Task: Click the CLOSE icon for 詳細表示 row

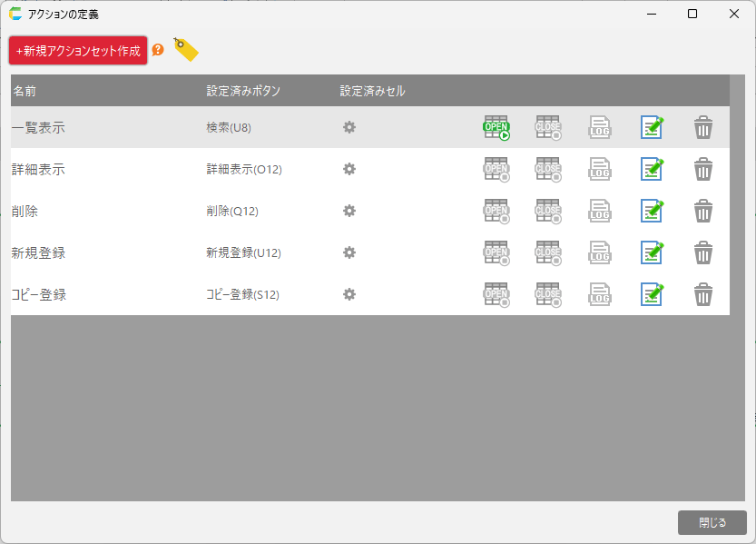Action: [548, 170]
